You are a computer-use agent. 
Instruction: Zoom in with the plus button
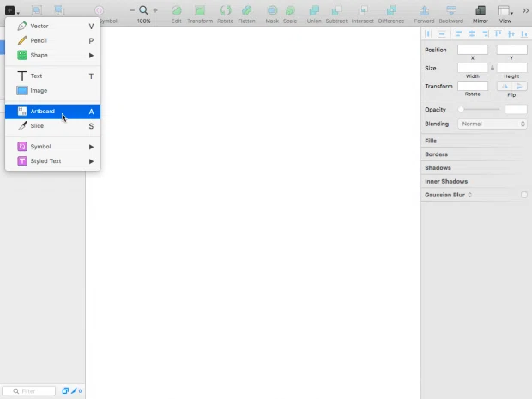pyautogui.click(x=155, y=10)
